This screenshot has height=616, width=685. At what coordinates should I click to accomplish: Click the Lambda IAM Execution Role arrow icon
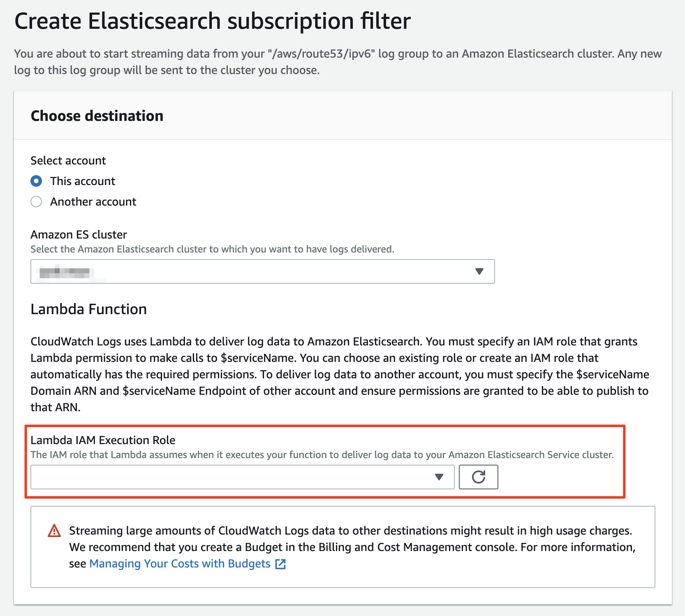(439, 477)
